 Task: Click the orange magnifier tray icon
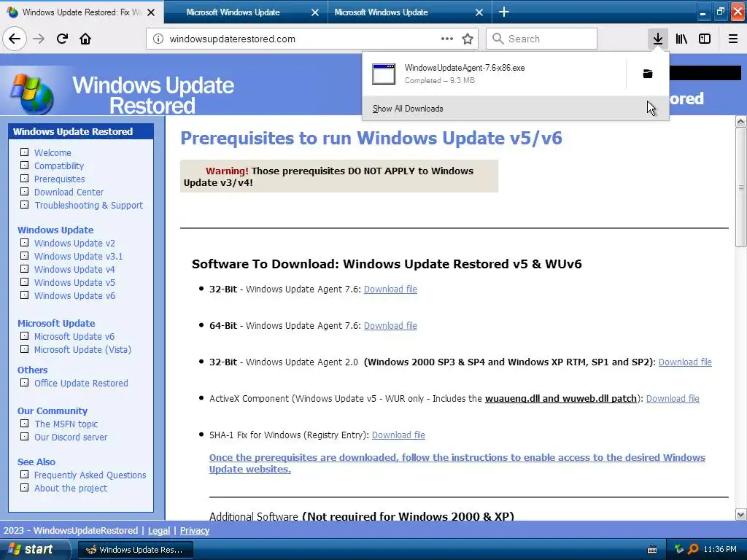[x=693, y=550]
